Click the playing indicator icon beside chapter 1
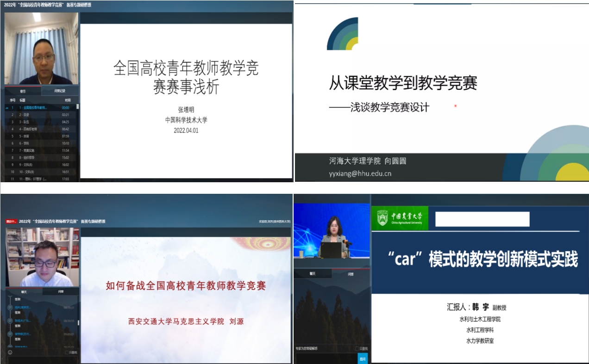Viewport: 589px width, 364px height. coord(6,108)
